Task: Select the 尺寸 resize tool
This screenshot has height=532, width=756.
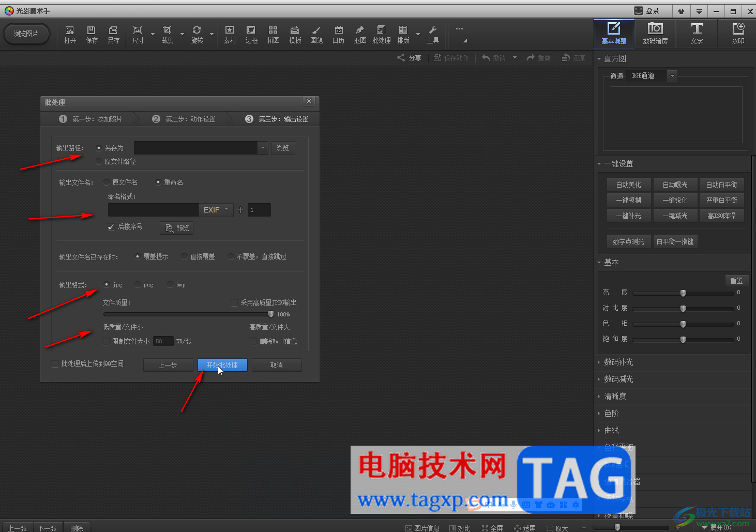Action: pos(138,35)
